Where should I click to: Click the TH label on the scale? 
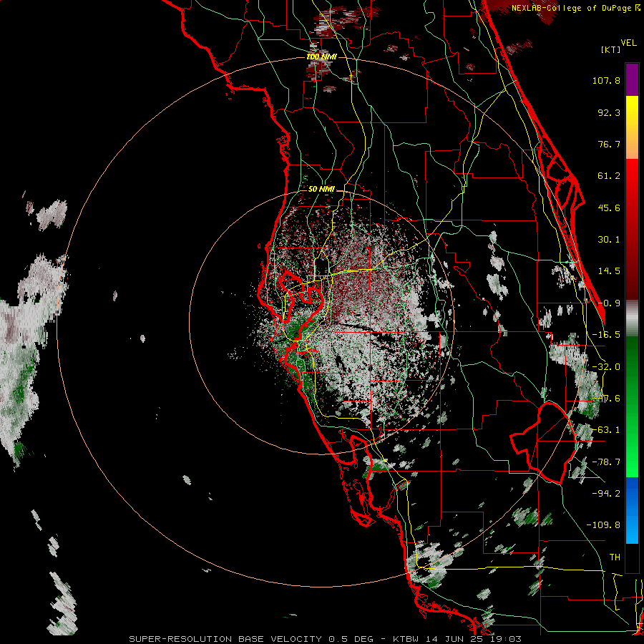point(615,557)
